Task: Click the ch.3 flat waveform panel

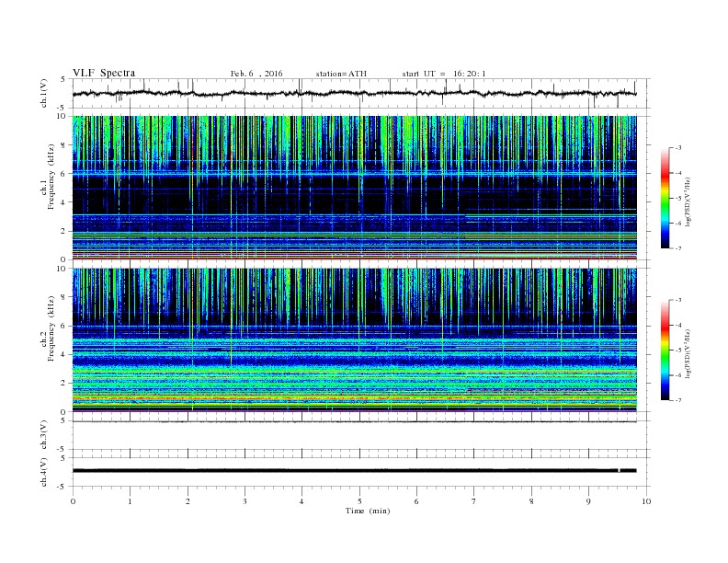Action: point(360,435)
